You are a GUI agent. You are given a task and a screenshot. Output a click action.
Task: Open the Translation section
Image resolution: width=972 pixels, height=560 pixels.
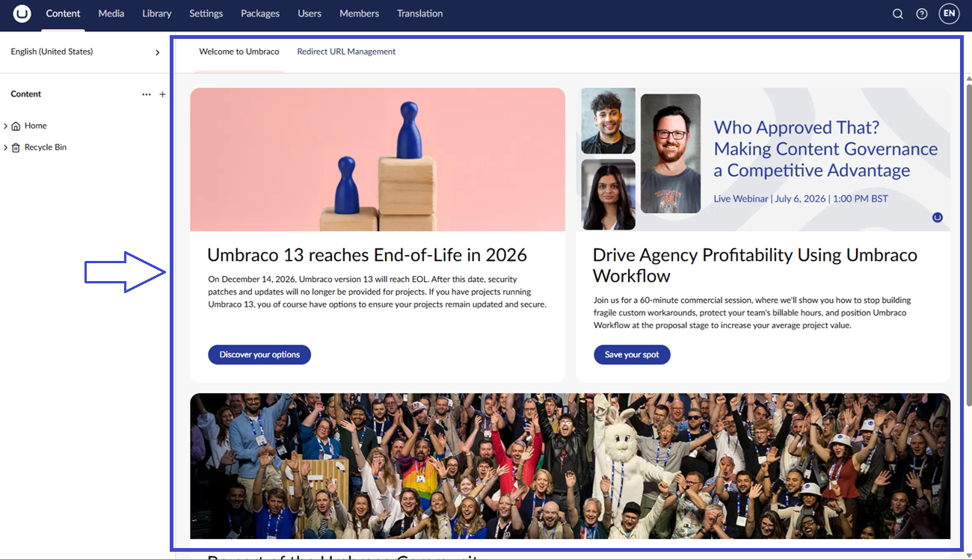[419, 13]
